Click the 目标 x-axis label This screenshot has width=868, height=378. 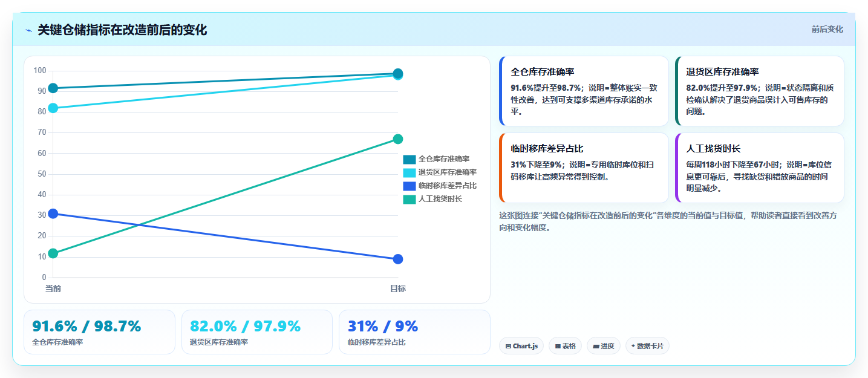coord(398,288)
